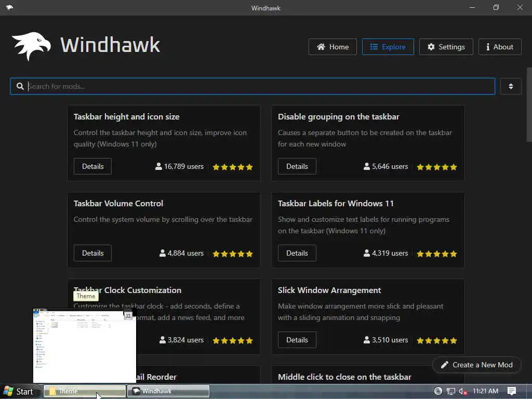Image resolution: width=532 pixels, height=399 pixels.
Task: Click star rating of Disable grouping mod
Action: click(x=437, y=167)
